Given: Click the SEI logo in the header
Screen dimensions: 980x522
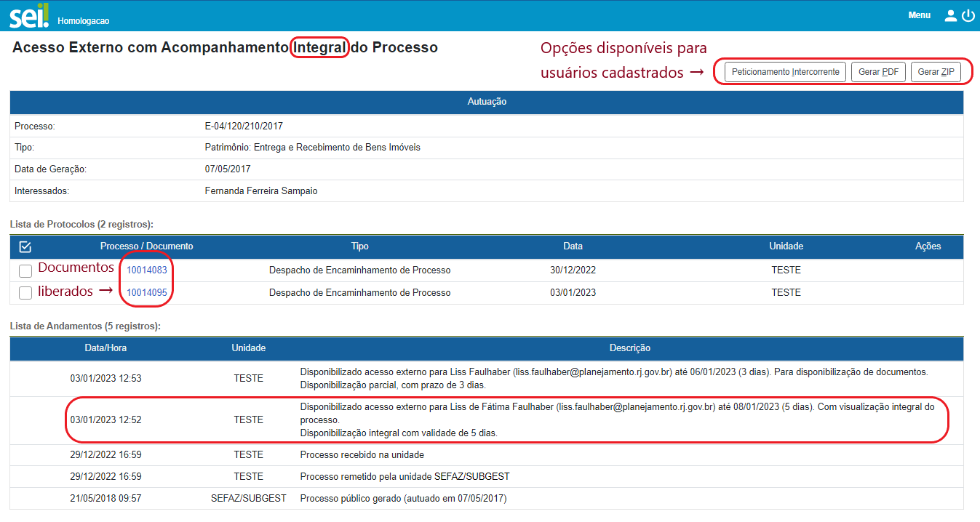Looking at the screenshot, I should pyautogui.click(x=29, y=15).
